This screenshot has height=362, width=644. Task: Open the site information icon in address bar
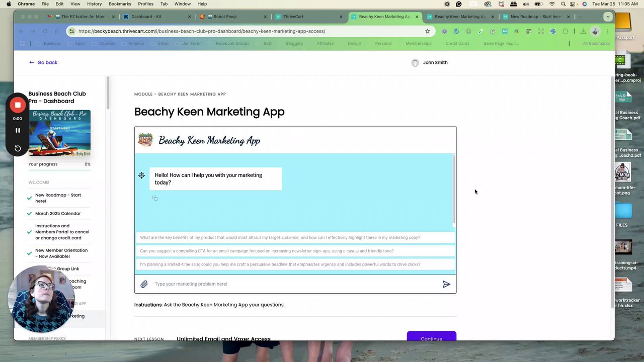click(x=72, y=31)
